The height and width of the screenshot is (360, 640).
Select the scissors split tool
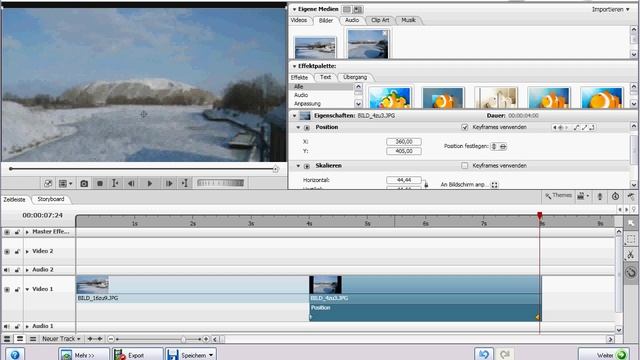(x=631, y=255)
